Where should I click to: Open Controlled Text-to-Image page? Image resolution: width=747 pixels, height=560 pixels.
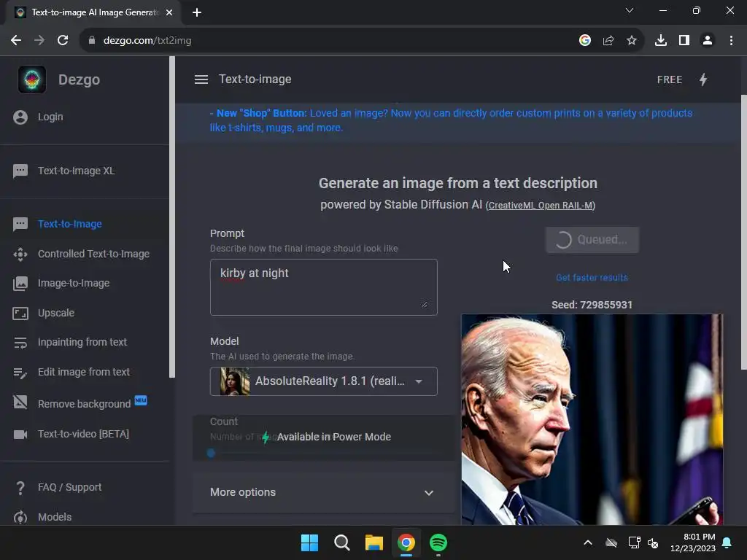(93, 254)
